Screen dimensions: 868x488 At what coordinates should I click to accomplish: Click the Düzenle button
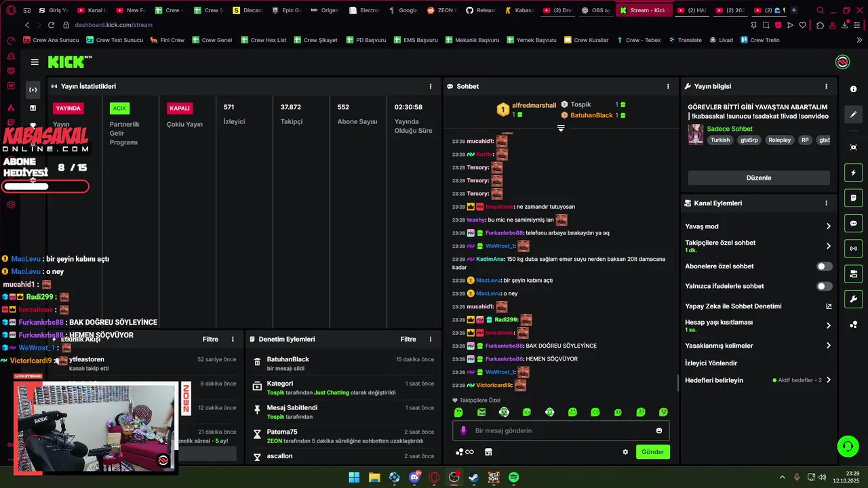[759, 178]
